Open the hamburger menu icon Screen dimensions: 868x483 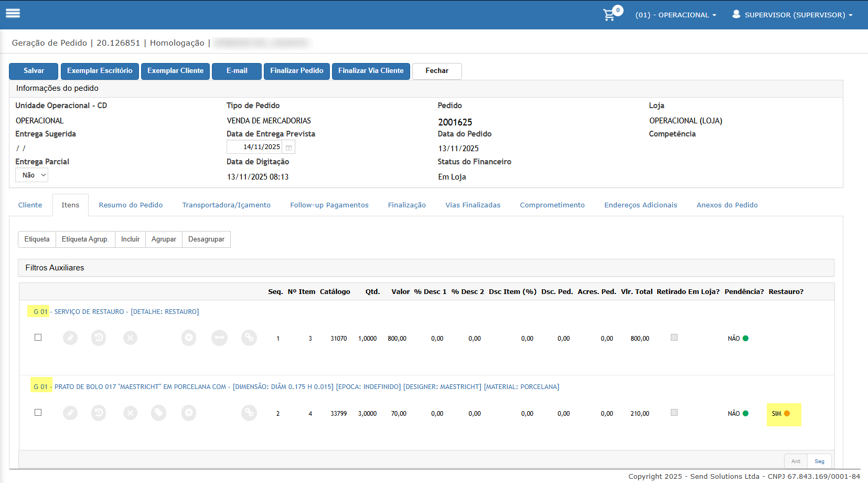pyautogui.click(x=13, y=14)
